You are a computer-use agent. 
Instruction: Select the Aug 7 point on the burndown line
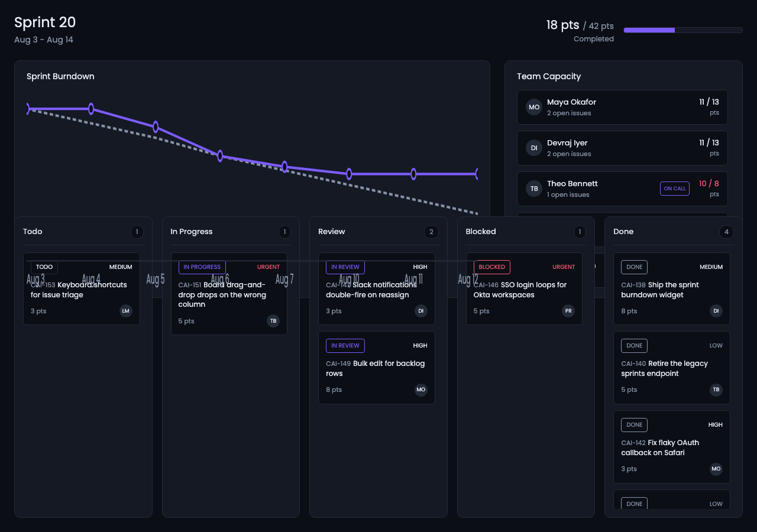click(284, 167)
